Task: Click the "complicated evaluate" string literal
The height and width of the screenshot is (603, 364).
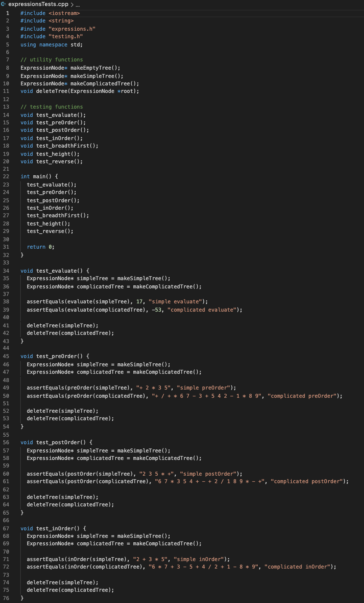Action: coord(202,310)
